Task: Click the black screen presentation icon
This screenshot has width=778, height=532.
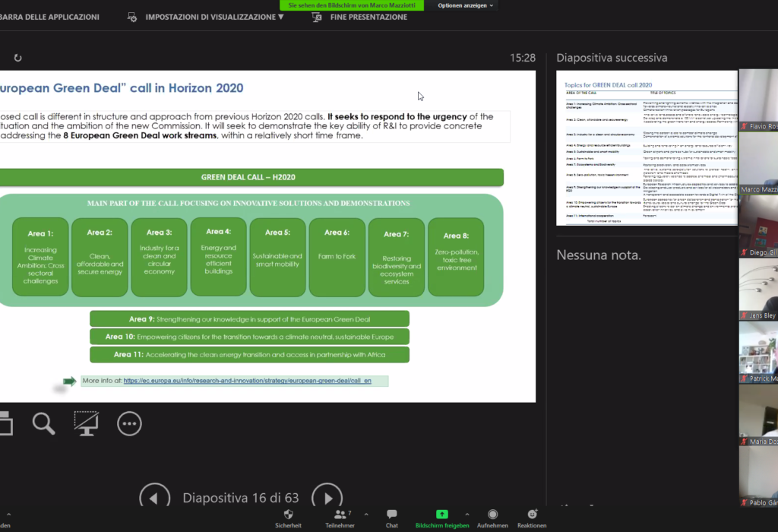Action: 86,423
